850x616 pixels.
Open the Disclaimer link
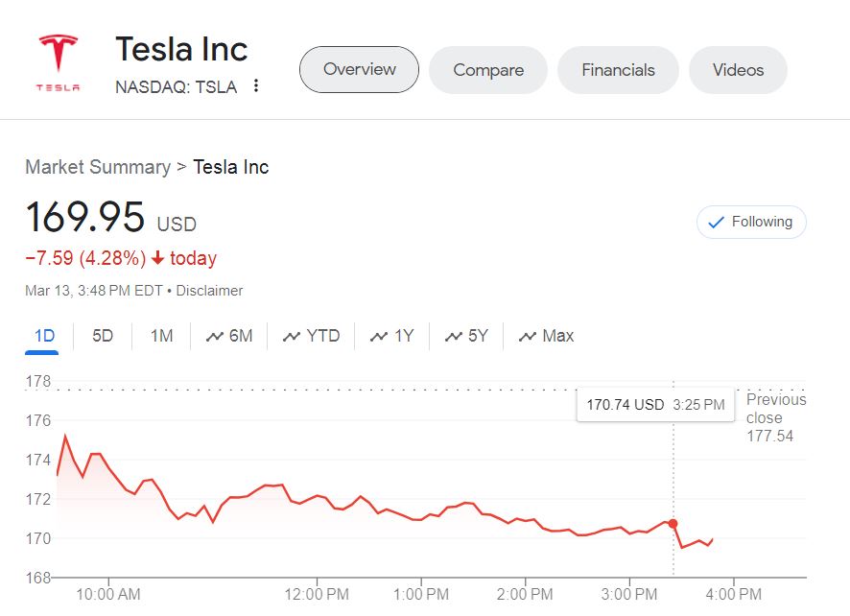tap(208, 291)
